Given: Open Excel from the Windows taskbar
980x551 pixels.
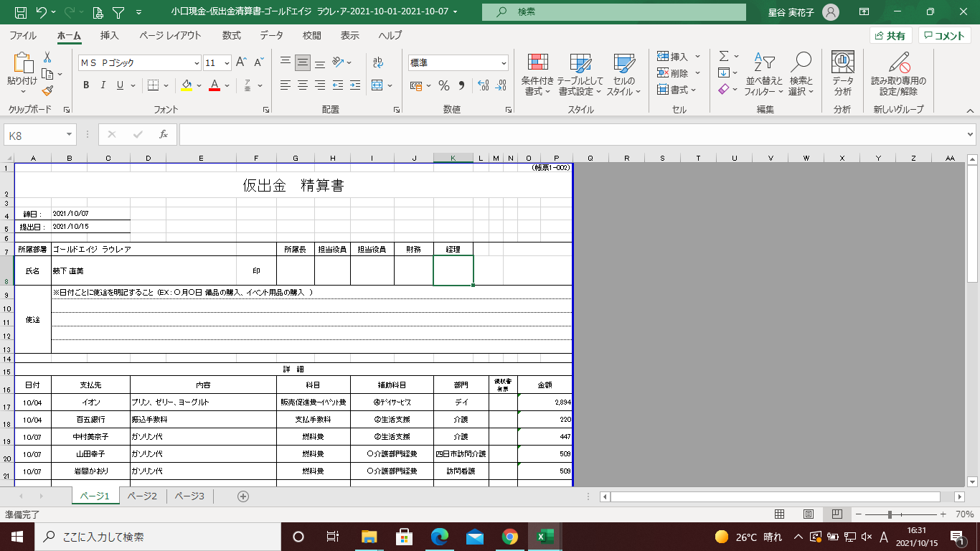Looking at the screenshot, I should coord(545,537).
